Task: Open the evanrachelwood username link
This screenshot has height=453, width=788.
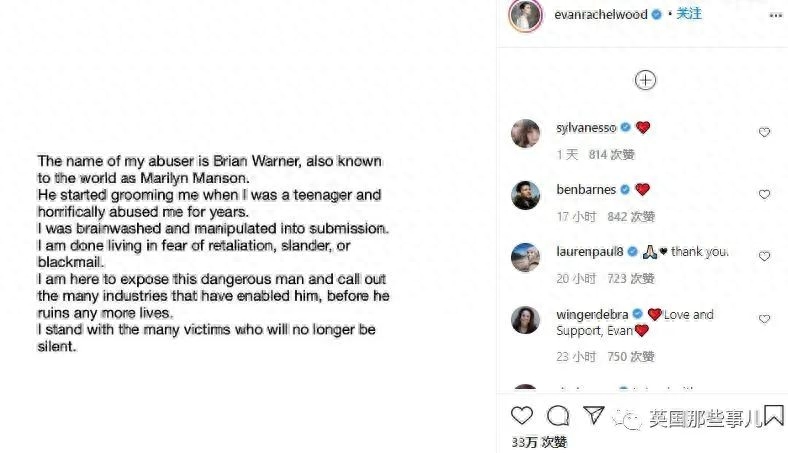Action: click(600, 15)
